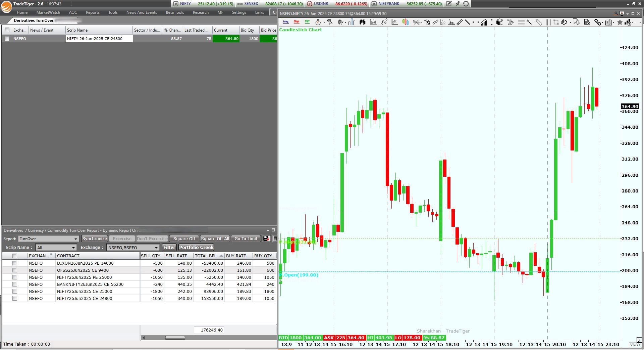The height and width of the screenshot is (350, 644).
Task: Select the connected-dots line chart icon
Action: pos(384,22)
